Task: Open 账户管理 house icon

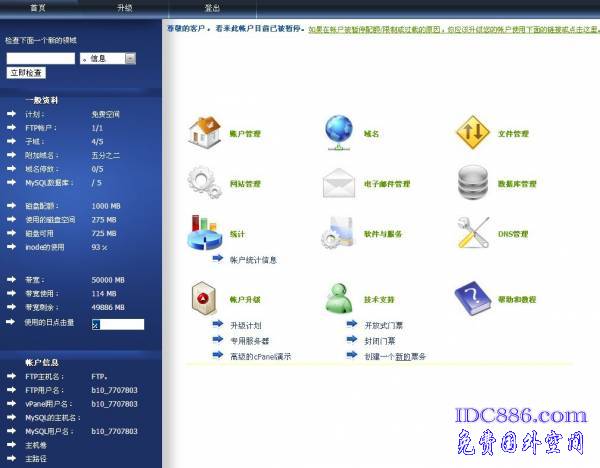Action: [204, 131]
